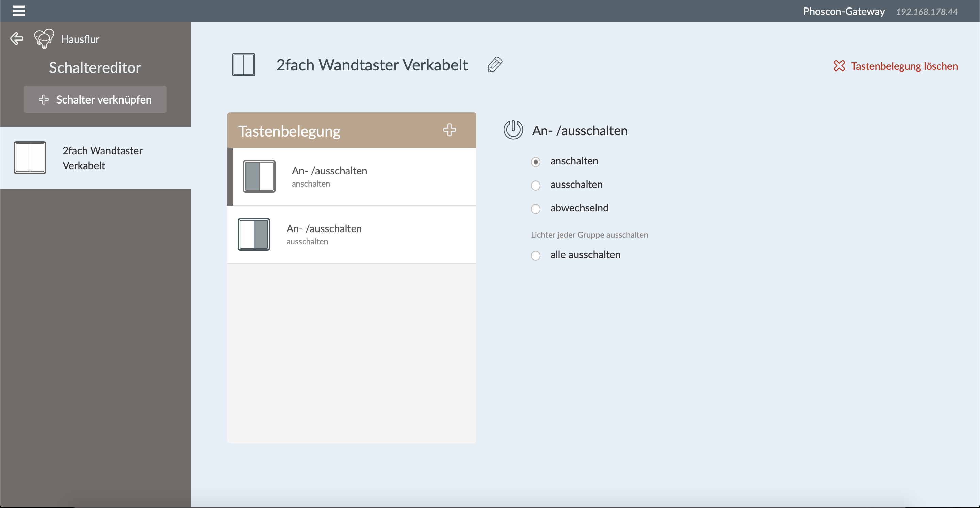Viewport: 980px width, 508px height.
Task: Click the Schalter verknüpfen button
Action: coord(95,99)
